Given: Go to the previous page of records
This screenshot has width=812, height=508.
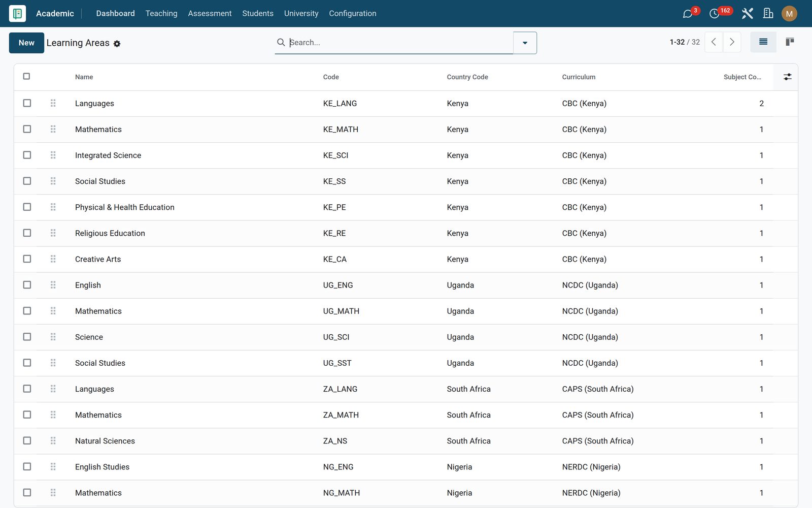Looking at the screenshot, I should [714, 42].
